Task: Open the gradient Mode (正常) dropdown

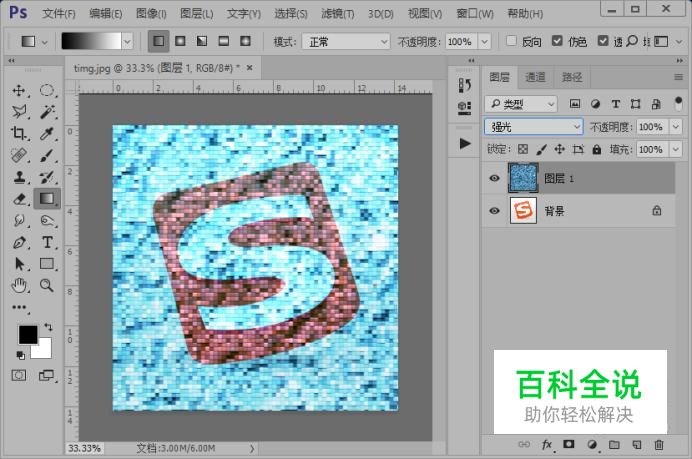Action: (x=346, y=42)
